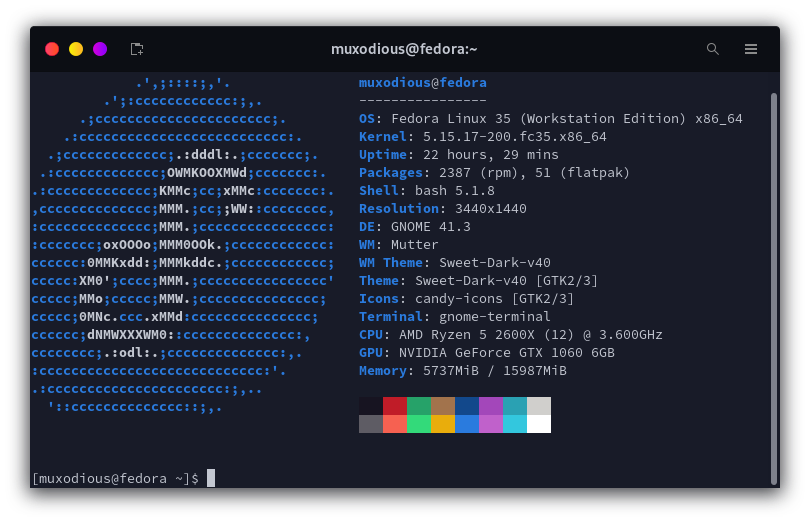Click the bright blue color block
810x522 pixels.
point(467,424)
